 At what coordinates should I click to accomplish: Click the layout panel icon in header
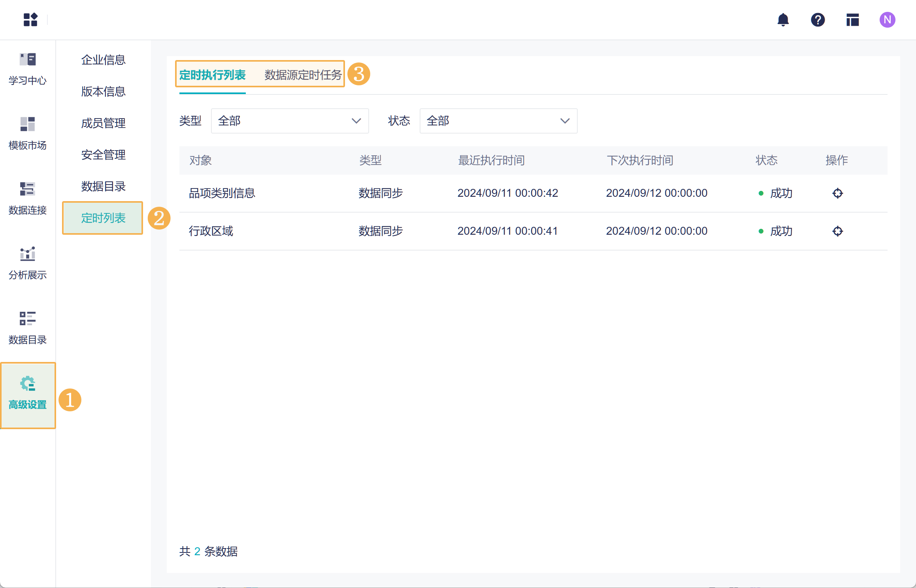pos(852,20)
